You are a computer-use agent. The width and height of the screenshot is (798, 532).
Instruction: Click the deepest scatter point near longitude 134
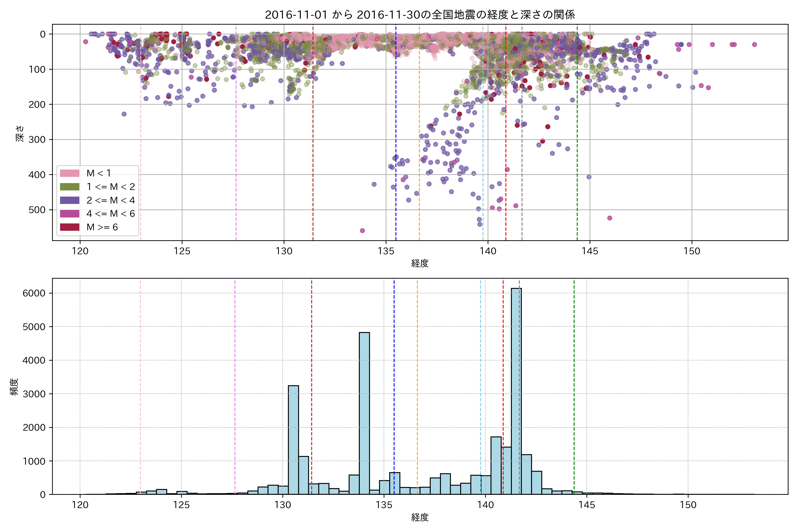[362, 231]
